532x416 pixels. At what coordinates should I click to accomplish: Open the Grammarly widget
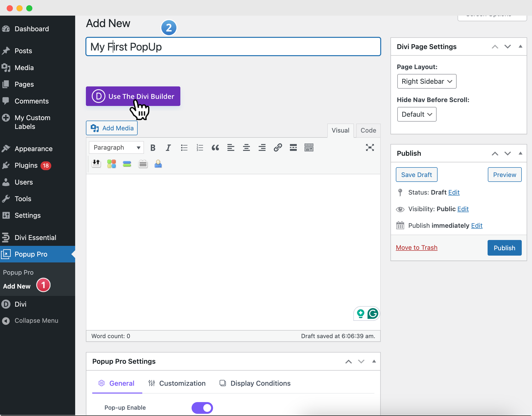[373, 313]
